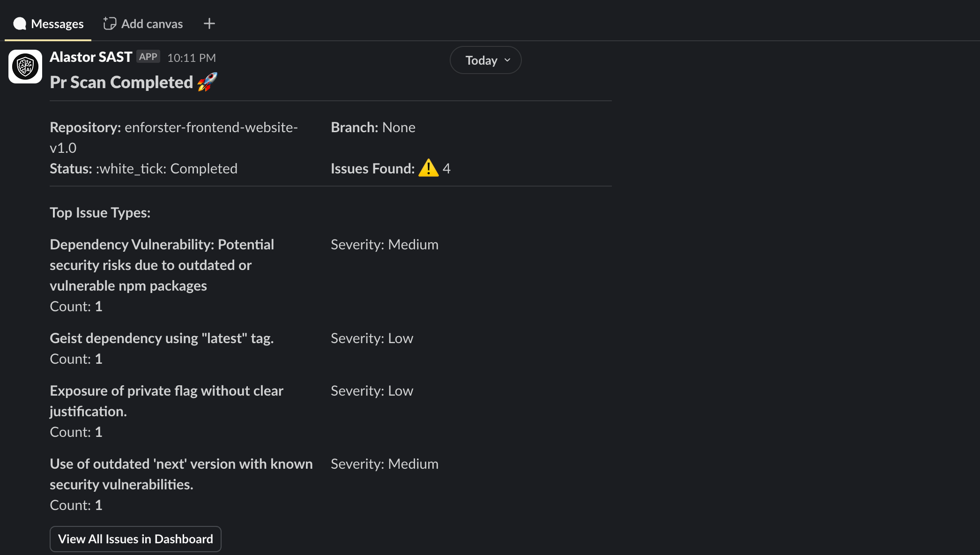The width and height of the screenshot is (980, 555).
Task: Click the 10:11 PM message timestamp
Action: point(192,58)
